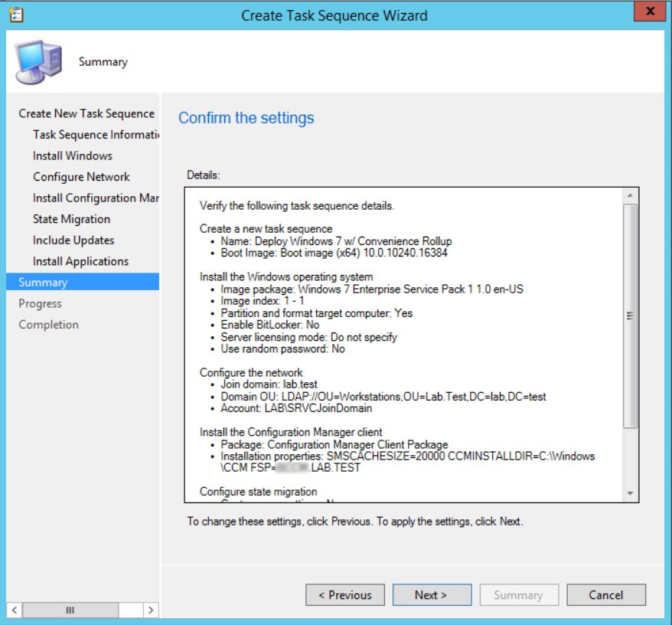The height and width of the screenshot is (625, 672).
Task: Click the Details box scroll-down arrow
Action: [x=630, y=493]
